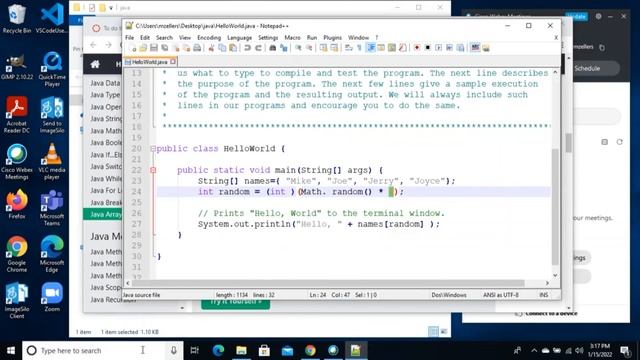The image size is (640, 360).
Task: Open the Windows Start menu
Action: pyautogui.click(x=11, y=351)
